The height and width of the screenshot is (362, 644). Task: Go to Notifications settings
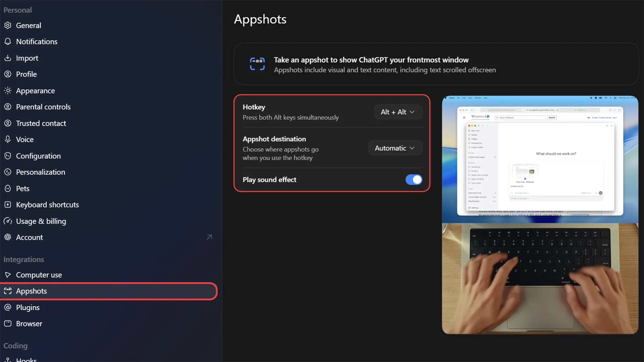109,42
